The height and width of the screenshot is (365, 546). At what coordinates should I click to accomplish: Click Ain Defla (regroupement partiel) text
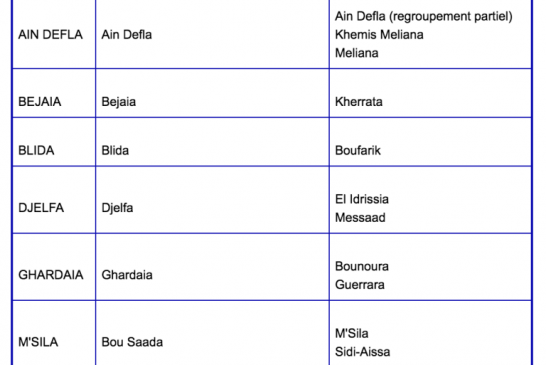[x=423, y=16]
